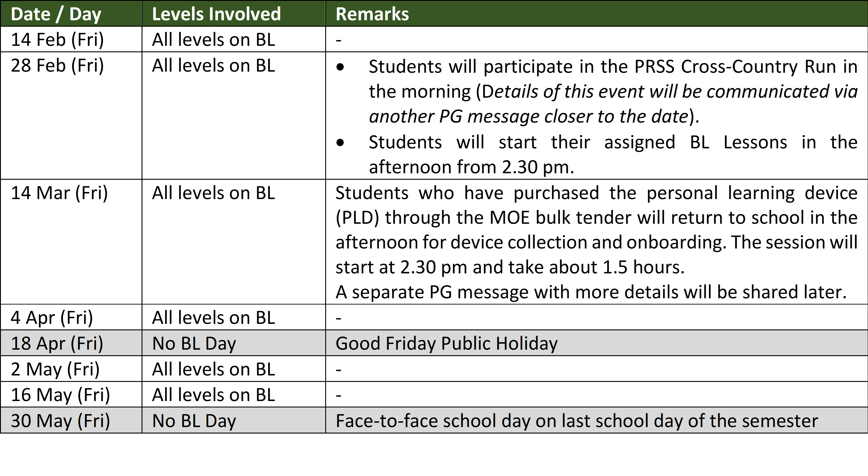This screenshot has width=868, height=476.
Task: Click the PRSS Cross-Country Run bullet text
Action: (x=613, y=91)
